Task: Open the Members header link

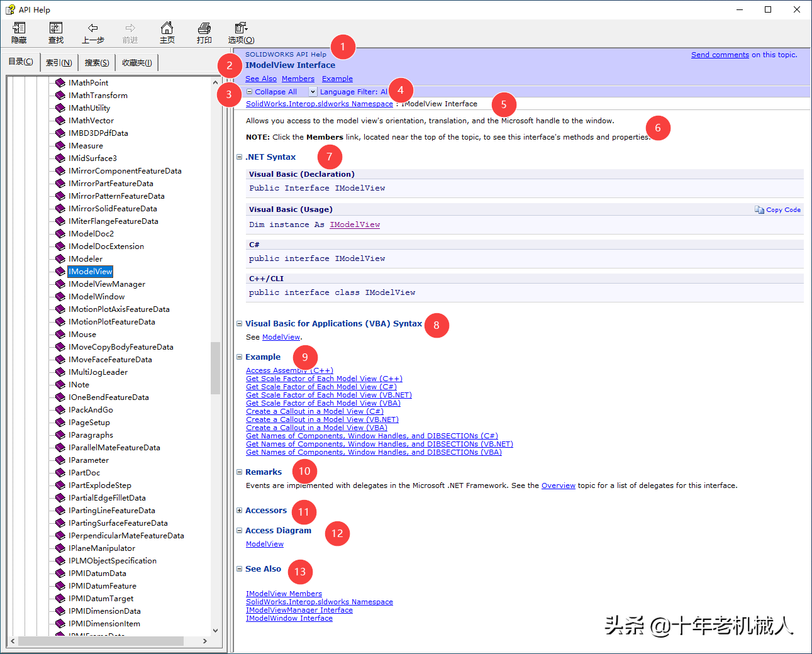Action: pos(298,79)
